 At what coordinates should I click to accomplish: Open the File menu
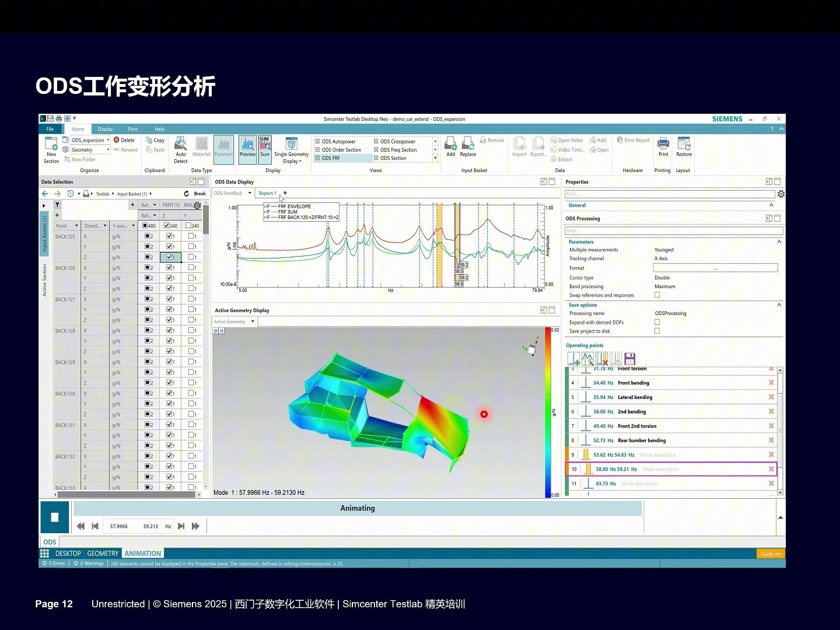(x=50, y=129)
